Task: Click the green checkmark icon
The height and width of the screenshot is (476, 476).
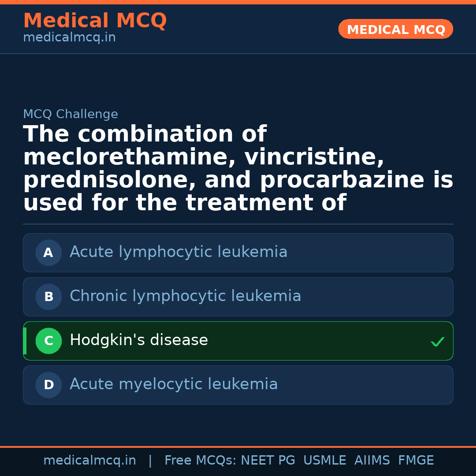Action: coord(437,342)
